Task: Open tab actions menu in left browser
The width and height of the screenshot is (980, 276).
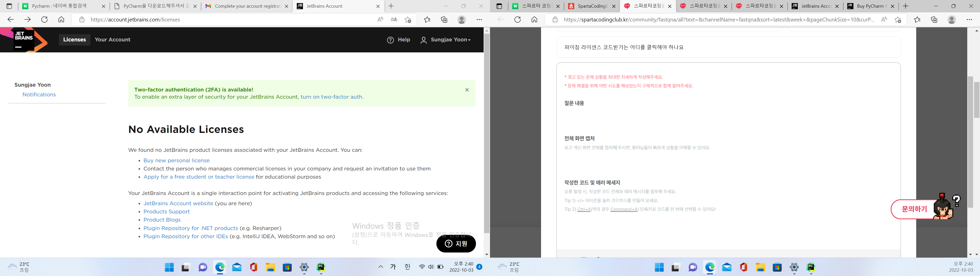Action: point(9,6)
